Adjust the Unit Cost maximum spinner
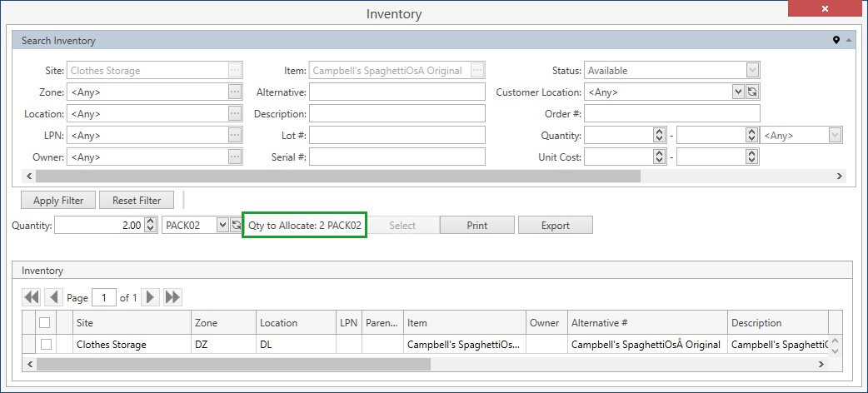Image resolution: width=868 pixels, height=393 pixels. point(751,157)
